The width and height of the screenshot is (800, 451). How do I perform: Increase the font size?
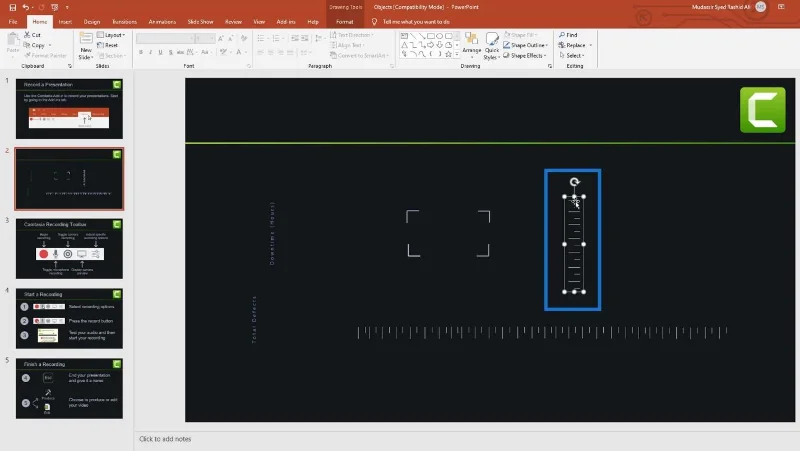[221, 38]
